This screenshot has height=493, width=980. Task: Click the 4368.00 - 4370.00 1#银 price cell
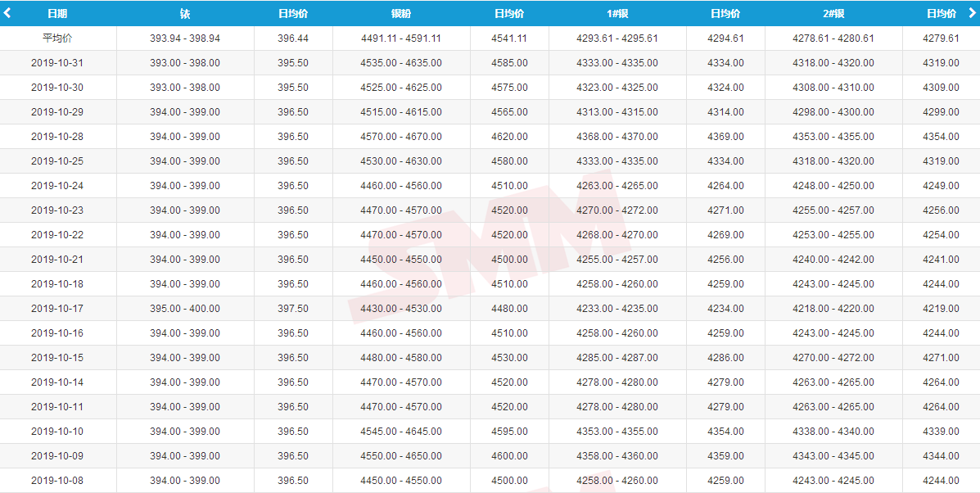pos(616,137)
